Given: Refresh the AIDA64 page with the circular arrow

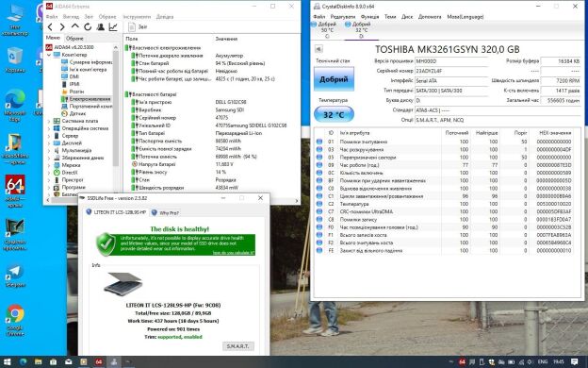Looking at the screenshot, I should tap(88, 27).
